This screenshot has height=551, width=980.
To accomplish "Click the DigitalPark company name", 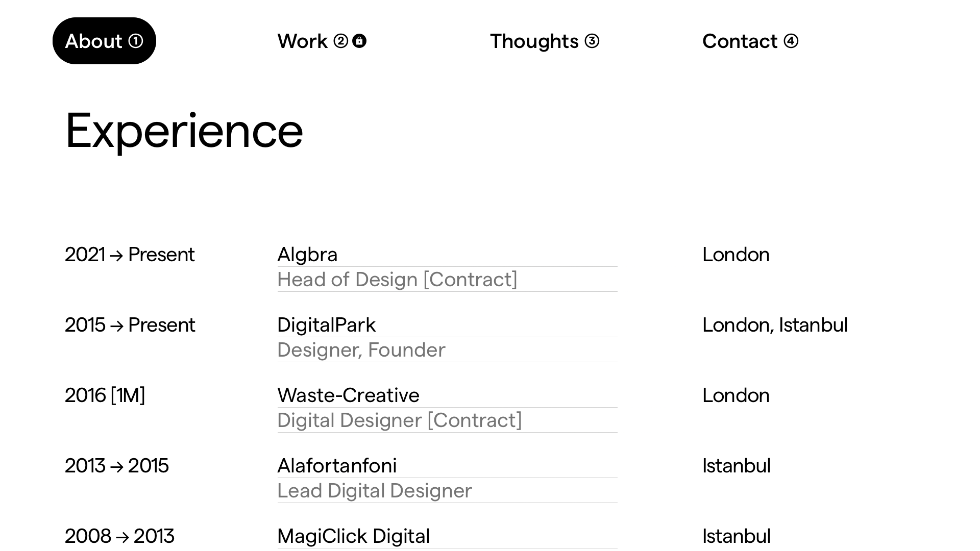I will [x=327, y=324].
